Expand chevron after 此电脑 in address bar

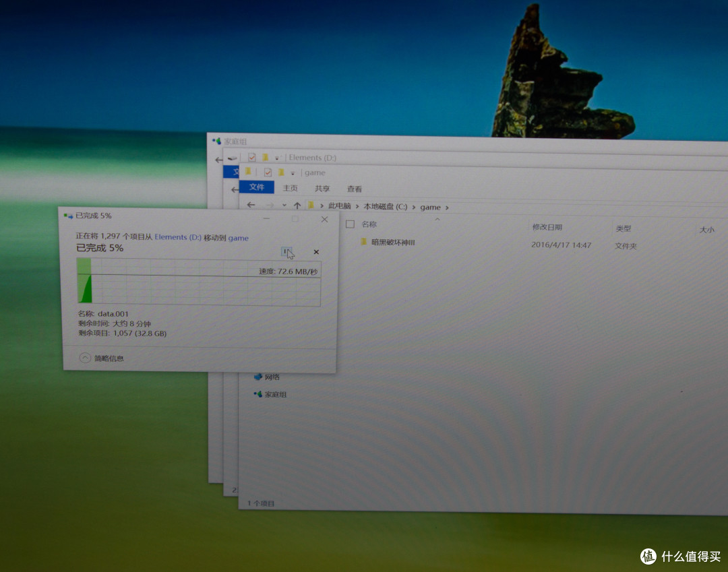(357, 206)
